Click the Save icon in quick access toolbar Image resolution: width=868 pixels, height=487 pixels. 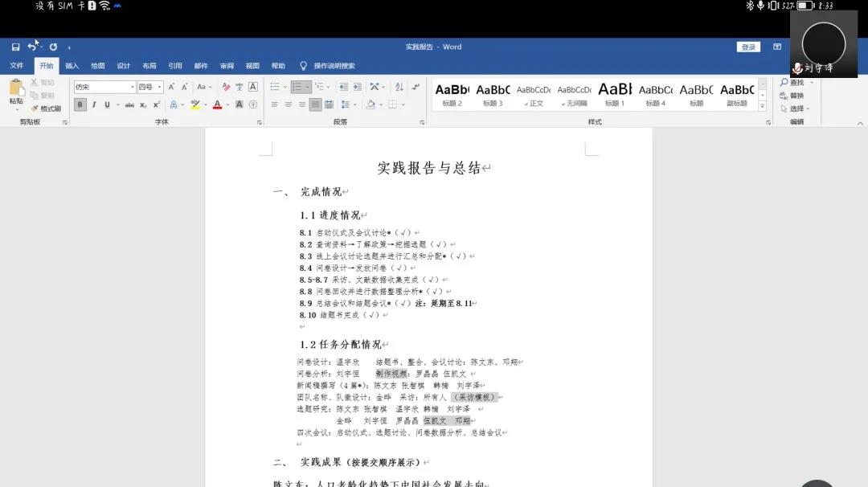[15, 47]
